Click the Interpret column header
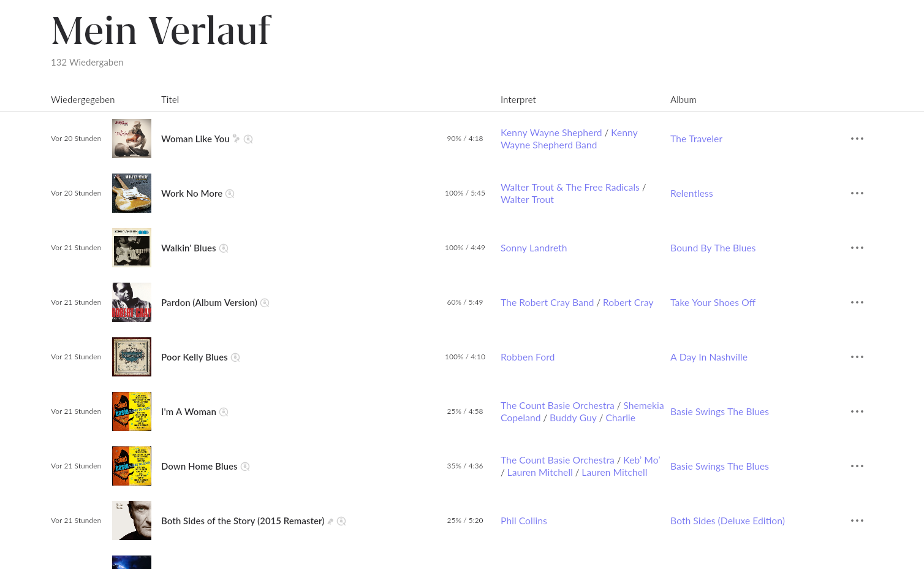This screenshot has height=569, width=924. 518,100
